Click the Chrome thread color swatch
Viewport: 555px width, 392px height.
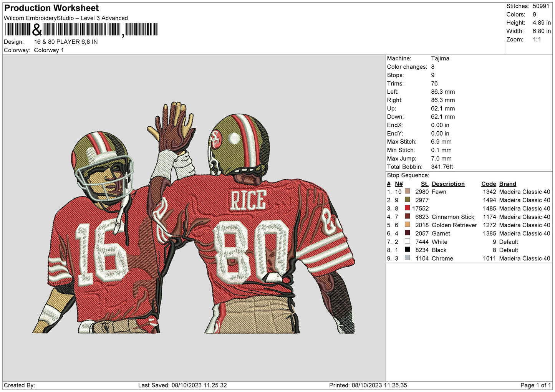pyautogui.click(x=408, y=258)
